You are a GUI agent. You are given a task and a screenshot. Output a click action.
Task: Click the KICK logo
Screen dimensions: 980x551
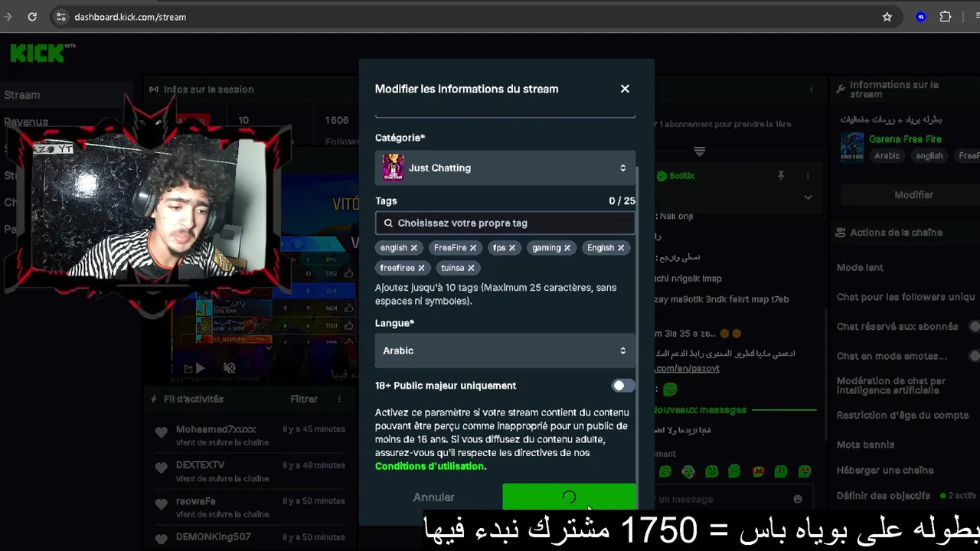[42, 53]
